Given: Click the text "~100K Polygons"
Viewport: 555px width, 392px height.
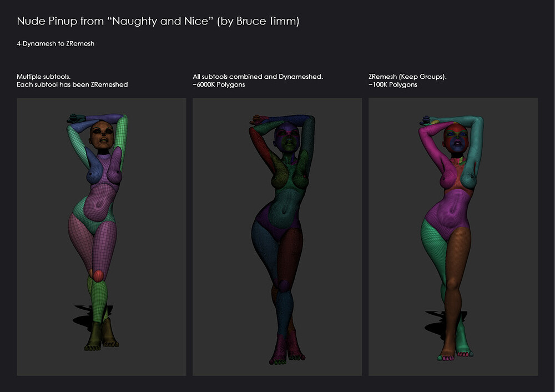Looking at the screenshot, I should point(393,84).
